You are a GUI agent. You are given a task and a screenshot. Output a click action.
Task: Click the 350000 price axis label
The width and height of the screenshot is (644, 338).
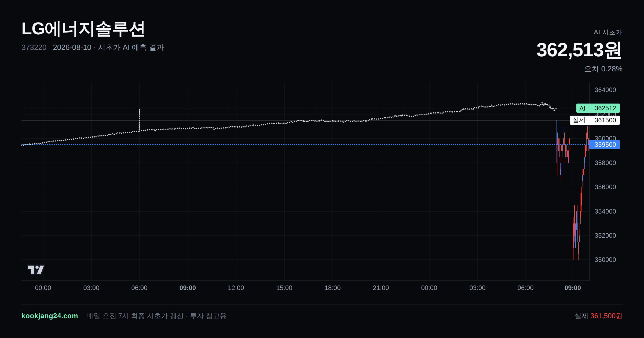[605, 260]
